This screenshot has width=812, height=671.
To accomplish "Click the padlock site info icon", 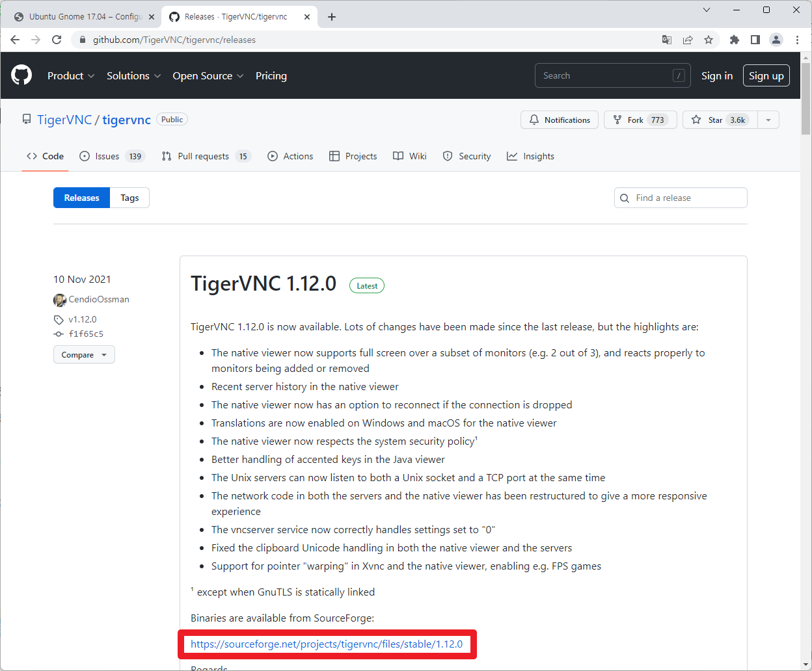I will (83, 40).
